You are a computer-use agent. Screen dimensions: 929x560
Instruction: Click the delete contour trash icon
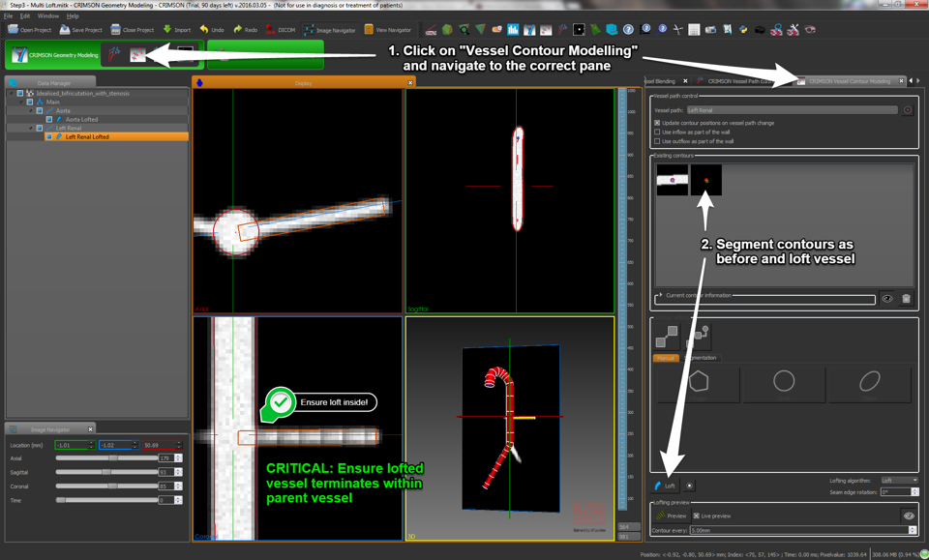(x=906, y=299)
